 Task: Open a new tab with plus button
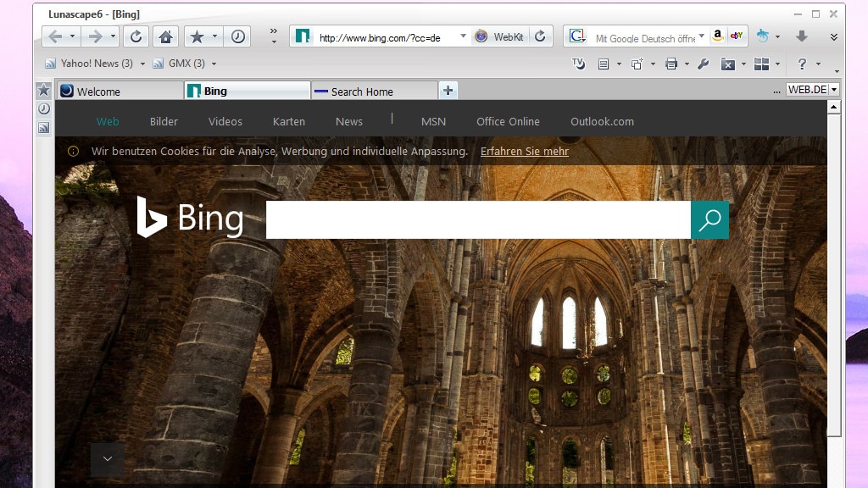tap(448, 90)
